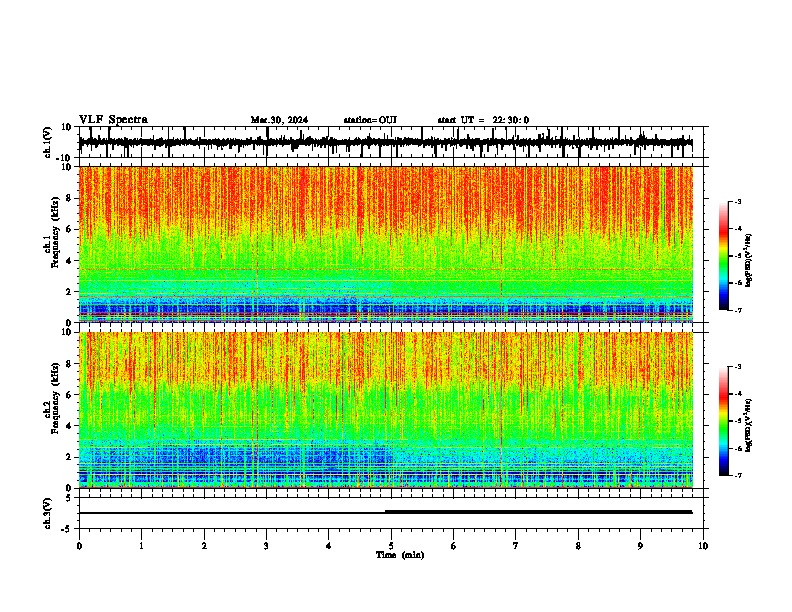Click the "-7" label on ch.1 colorbar
The image size is (792, 612).
738,310
